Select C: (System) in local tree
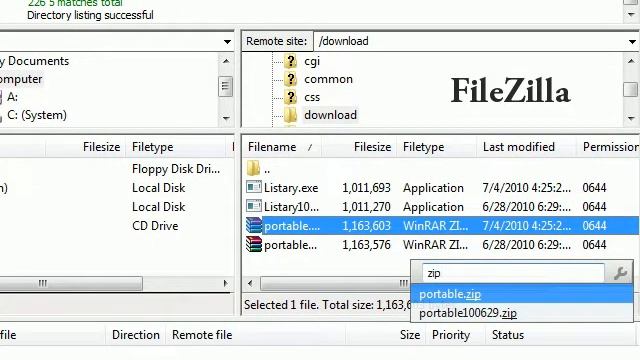 37,115
